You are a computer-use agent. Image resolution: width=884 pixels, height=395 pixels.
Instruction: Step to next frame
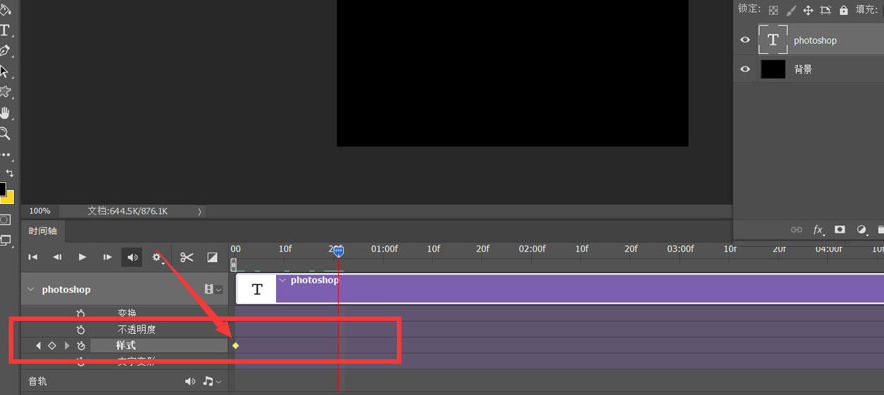tap(107, 258)
